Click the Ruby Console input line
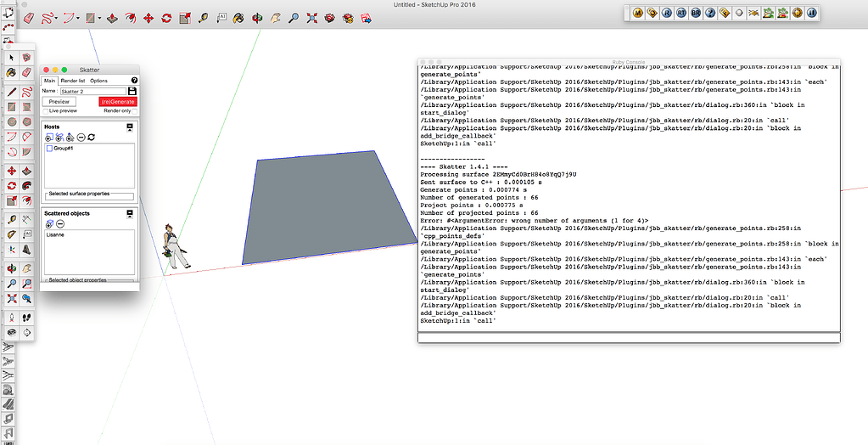868x445 pixels. (629, 337)
